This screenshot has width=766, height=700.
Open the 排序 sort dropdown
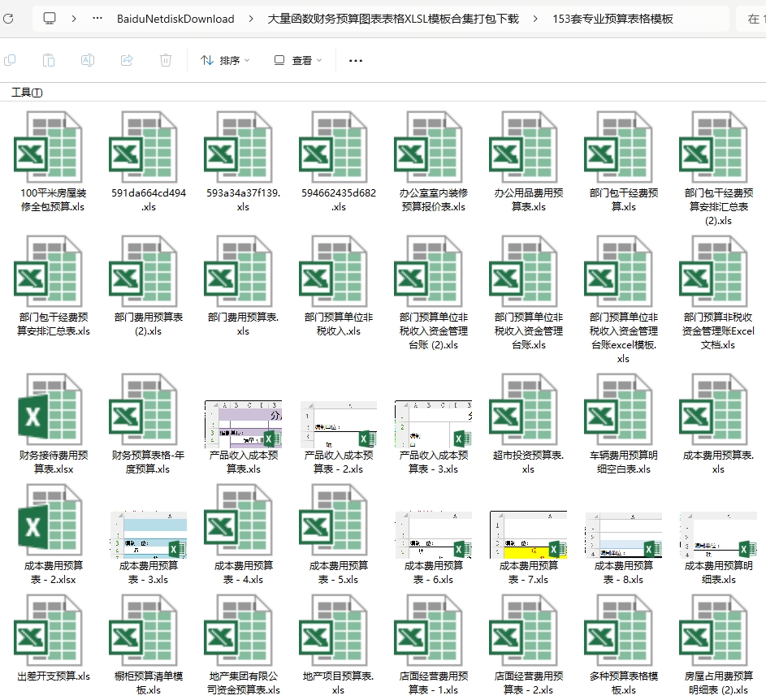(x=226, y=60)
